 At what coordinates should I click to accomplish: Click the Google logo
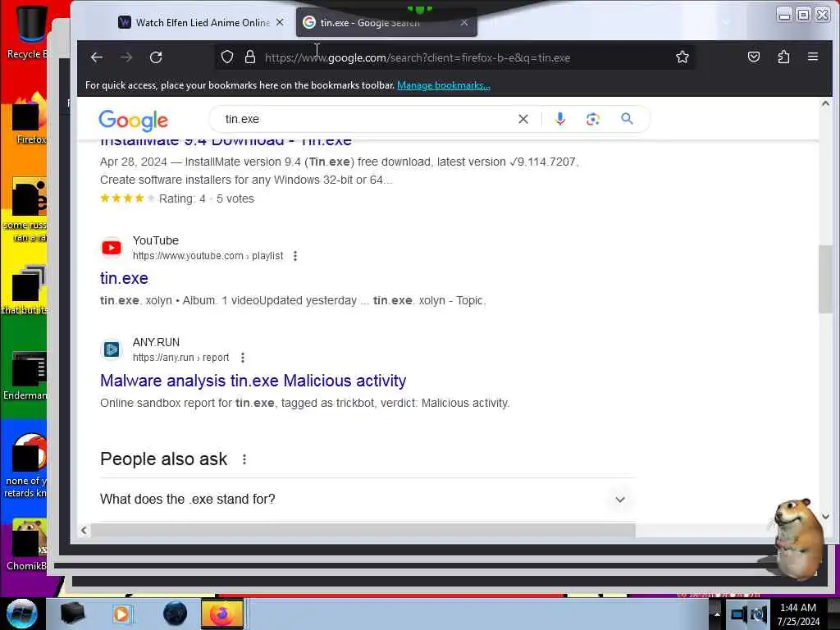tap(134, 121)
